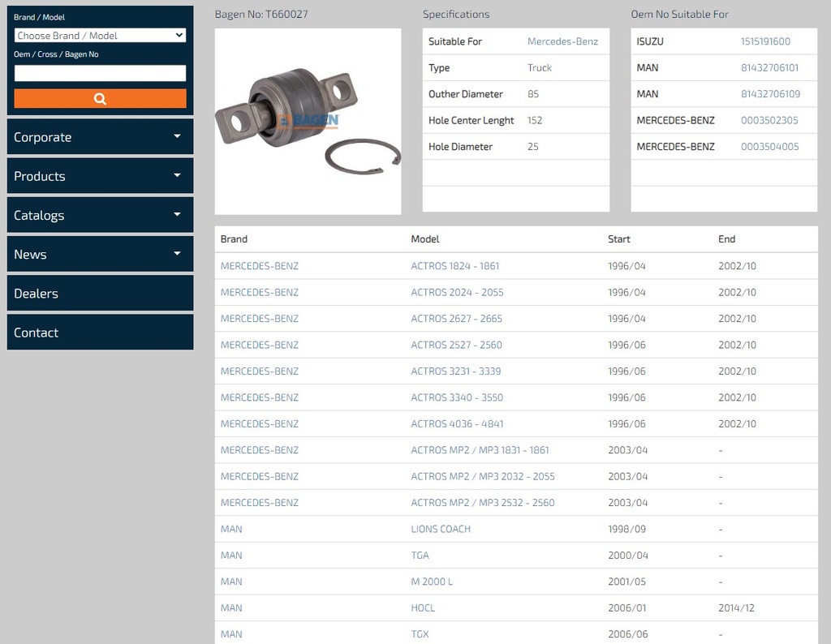Select the TGA model
Screen dimensions: 831x644
(420, 555)
